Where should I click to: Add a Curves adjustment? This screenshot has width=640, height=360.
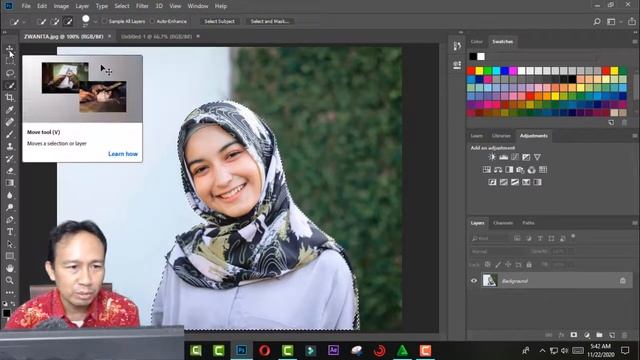pyautogui.click(x=515, y=157)
